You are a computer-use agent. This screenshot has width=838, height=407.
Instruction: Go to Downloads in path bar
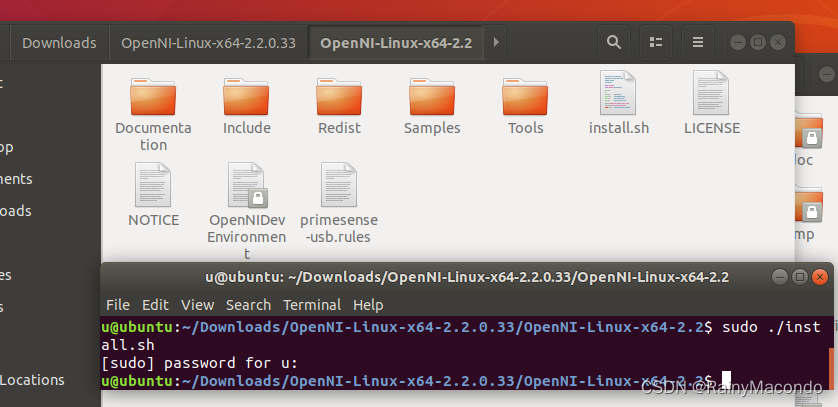(x=59, y=43)
